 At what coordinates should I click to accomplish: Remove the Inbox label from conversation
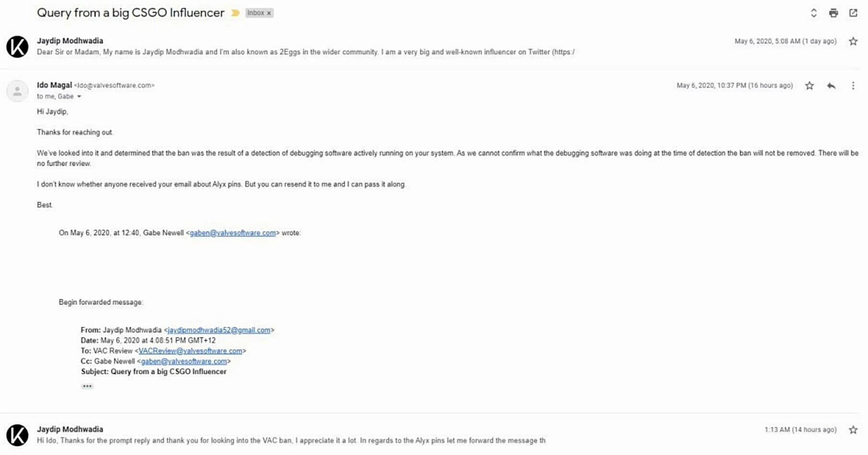[x=269, y=13]
